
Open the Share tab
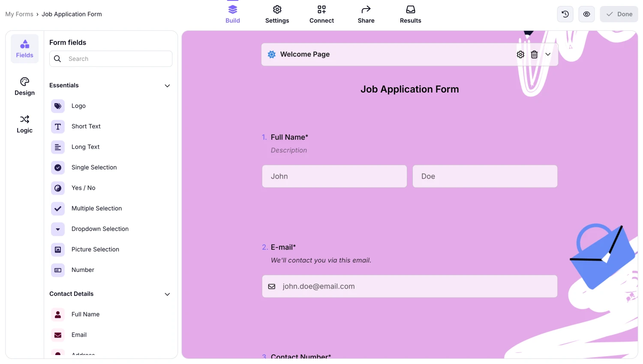pyautogui.click(x=366, y=14)
